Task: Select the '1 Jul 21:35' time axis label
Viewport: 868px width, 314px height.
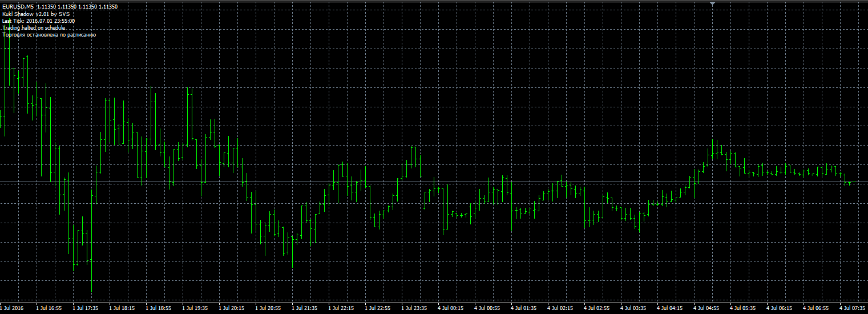Action: (x=304, y=308)
